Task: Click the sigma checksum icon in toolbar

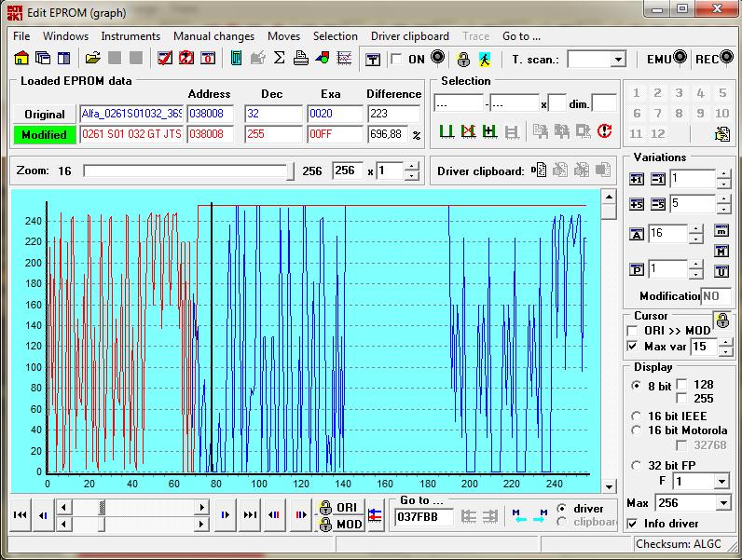Action: 279,59
